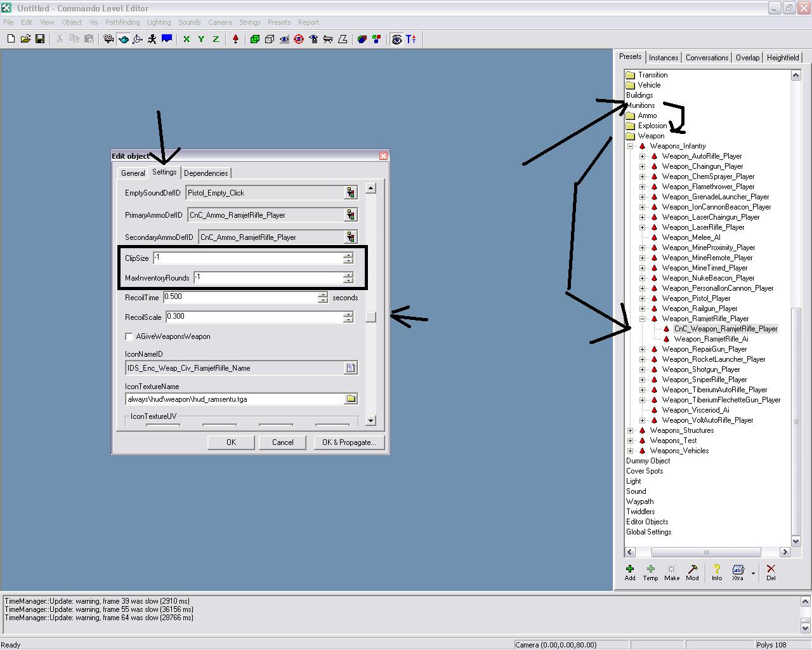Open the Info question mark icon

[x=717, y=572]
